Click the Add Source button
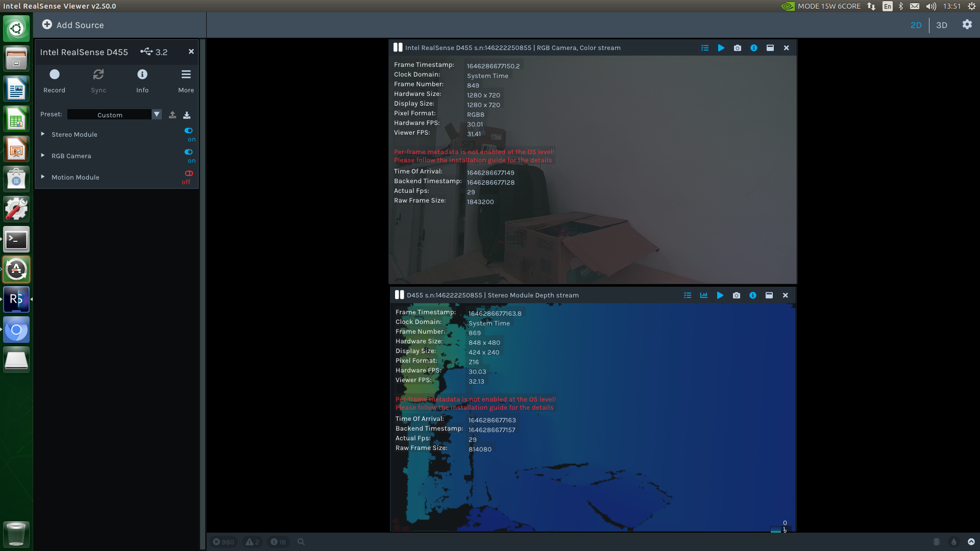The image size is (980, 551). coord(73,24)
